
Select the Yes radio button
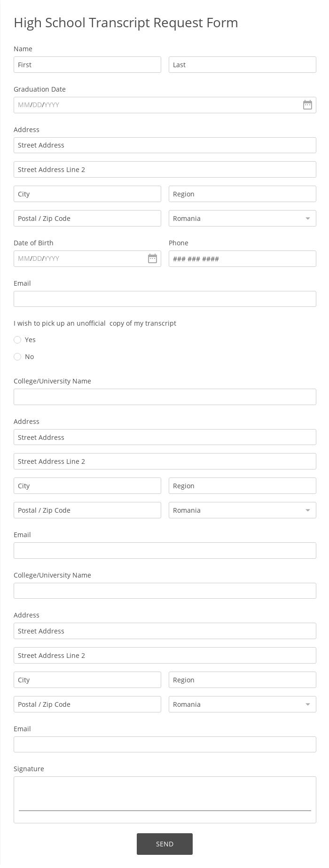(17, 339)
